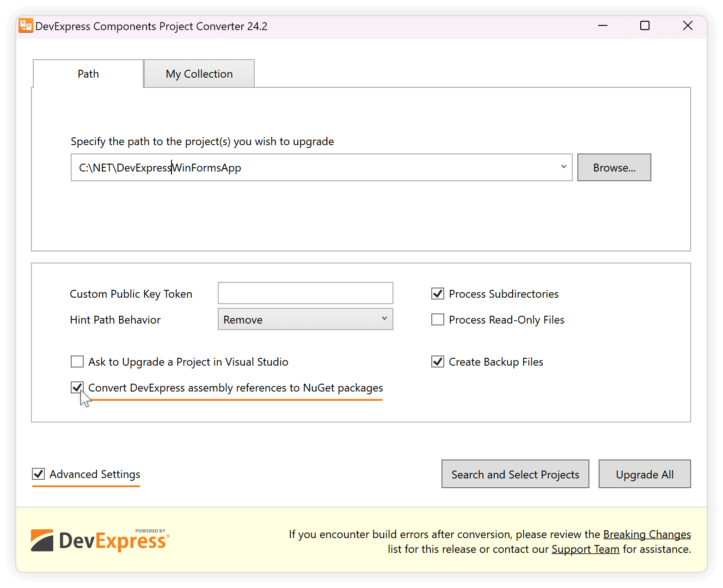Select the Path tab
The width and height of the screenshot is (723, 588).
pyautogui.click(x=88, y=73)
